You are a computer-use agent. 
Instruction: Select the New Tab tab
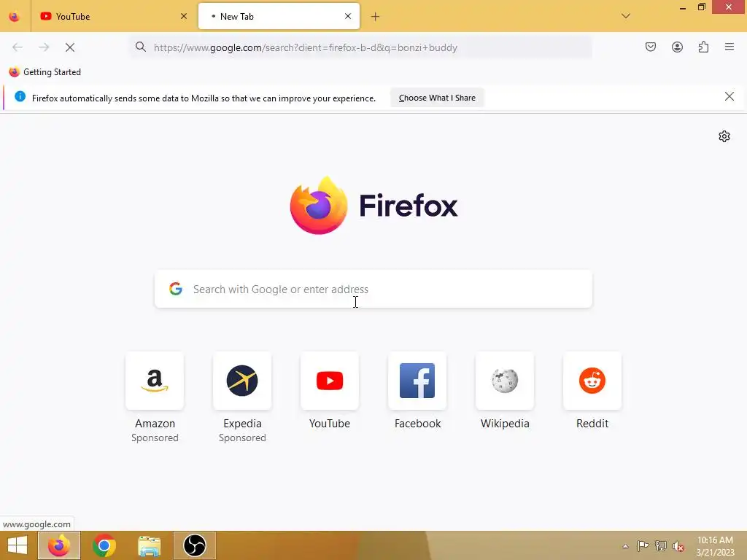(279, 16)
